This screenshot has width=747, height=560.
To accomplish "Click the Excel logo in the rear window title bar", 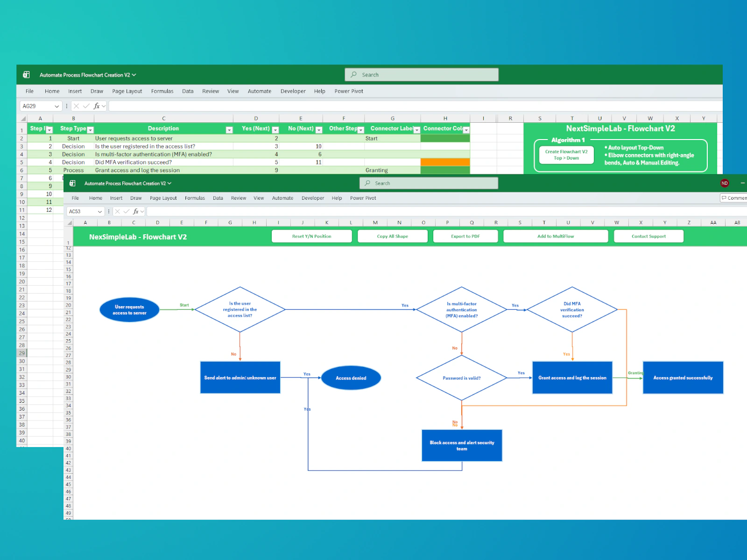I will pos(27,75).
